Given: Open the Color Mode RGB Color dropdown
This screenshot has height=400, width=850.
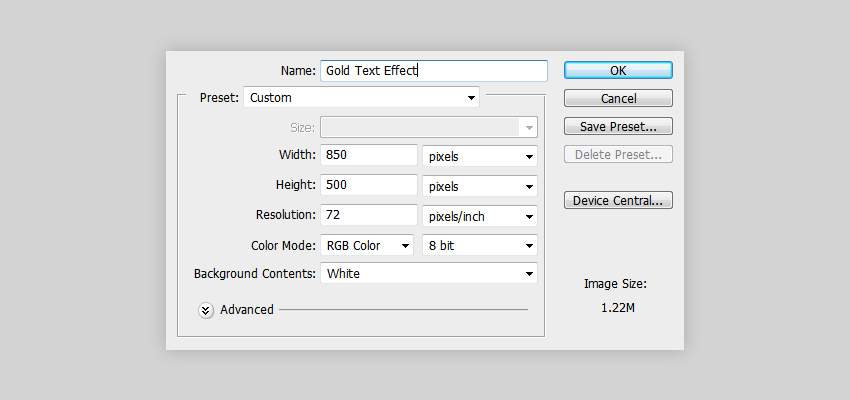Looking at the screenshot, I should tap(367, 246).
